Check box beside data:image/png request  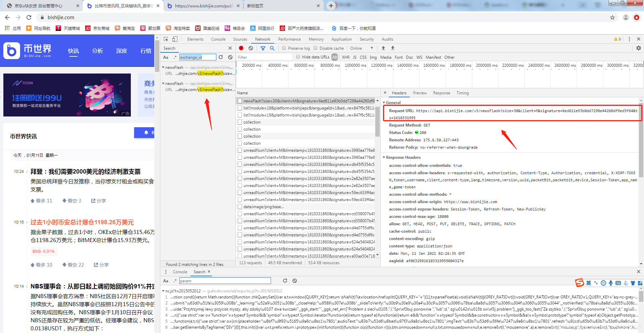coord(239,206)
